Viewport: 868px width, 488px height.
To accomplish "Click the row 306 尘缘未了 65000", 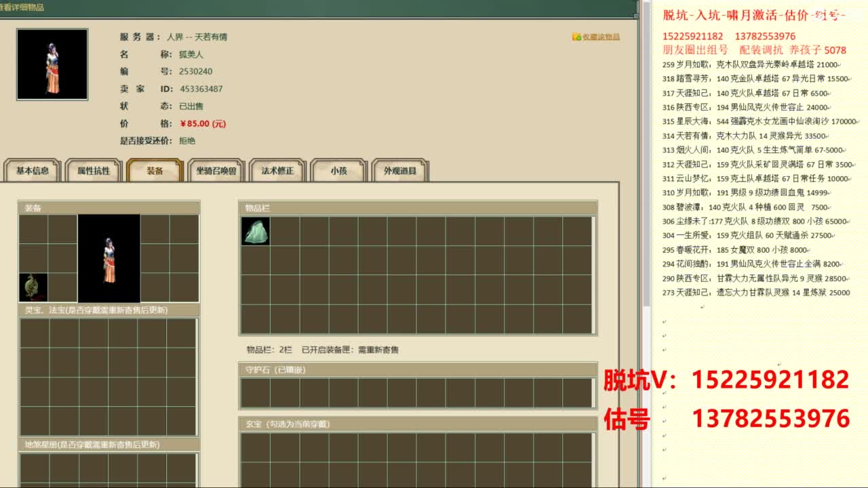I will [x=755, y=222].
